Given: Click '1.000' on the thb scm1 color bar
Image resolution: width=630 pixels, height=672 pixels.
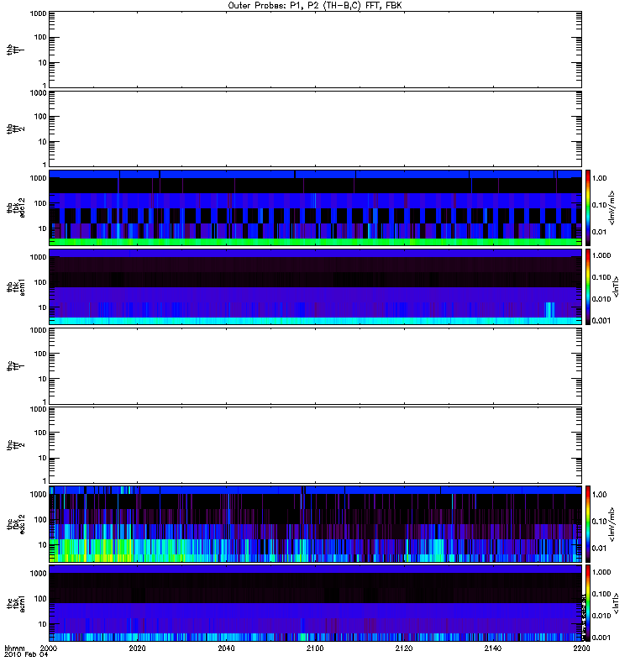Looking at the screenshot, I should click(601, 255).
